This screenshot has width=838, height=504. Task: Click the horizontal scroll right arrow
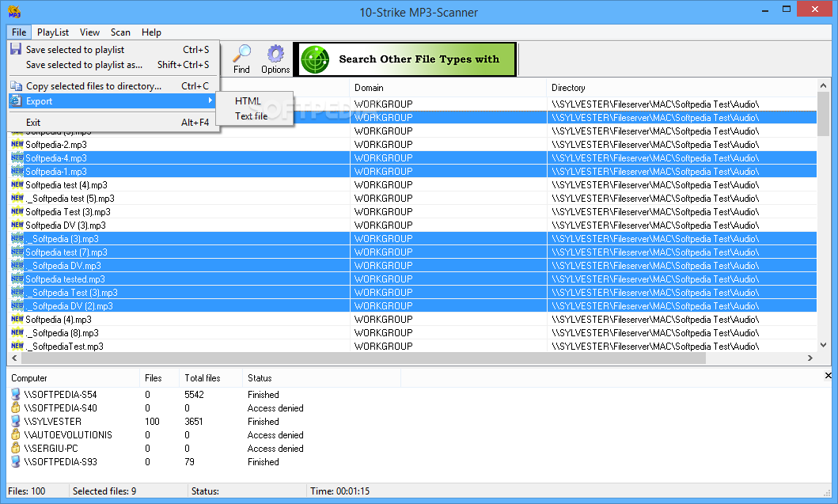click(810, 358)
